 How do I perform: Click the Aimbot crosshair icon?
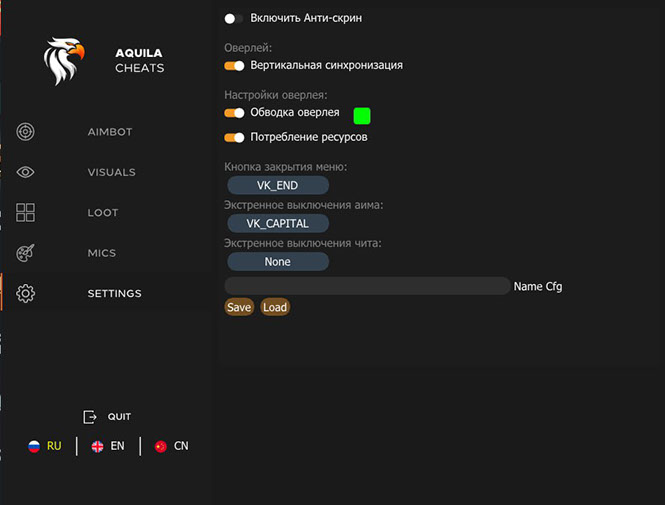coord(26,132)
